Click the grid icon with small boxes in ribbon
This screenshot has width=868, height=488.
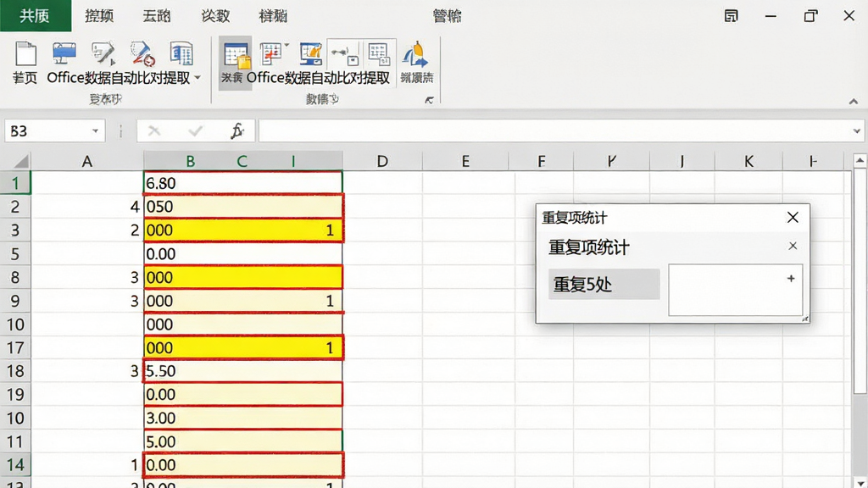(379, 53)
